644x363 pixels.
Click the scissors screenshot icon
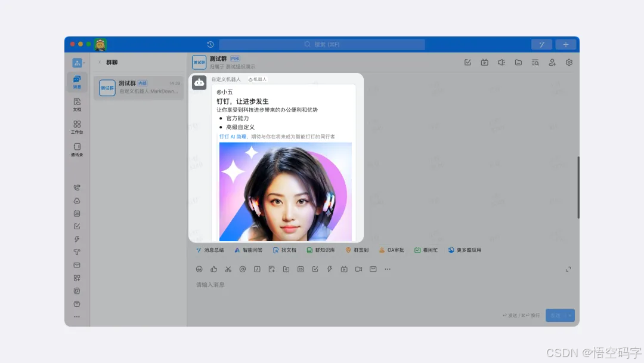(228, 269)
